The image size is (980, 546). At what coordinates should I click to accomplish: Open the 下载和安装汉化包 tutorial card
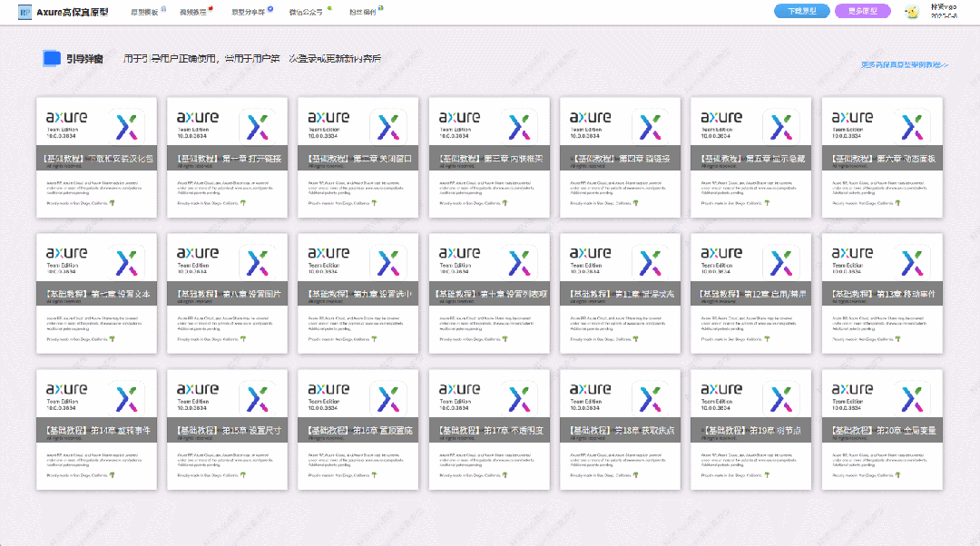96,158
